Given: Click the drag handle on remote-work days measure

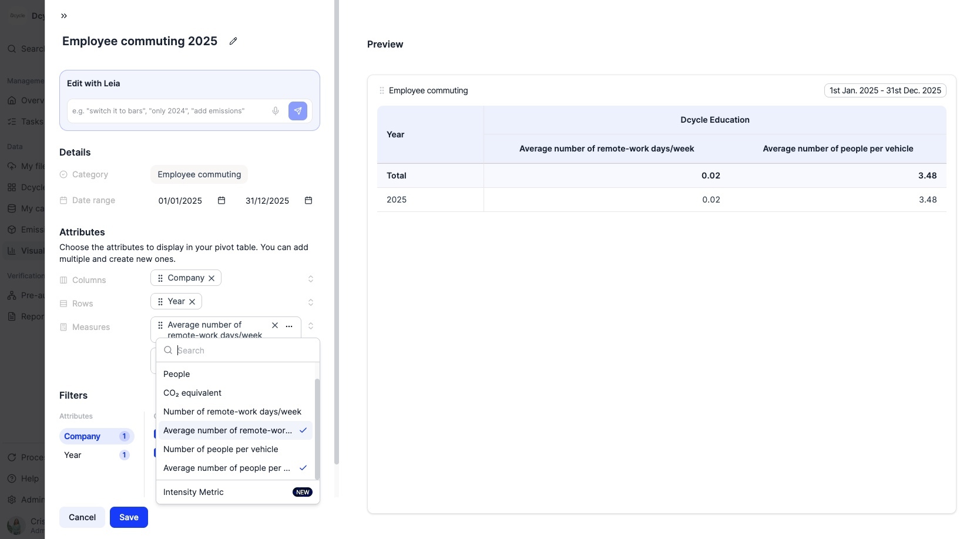Looking at the screenshot, I should (160, 325).
